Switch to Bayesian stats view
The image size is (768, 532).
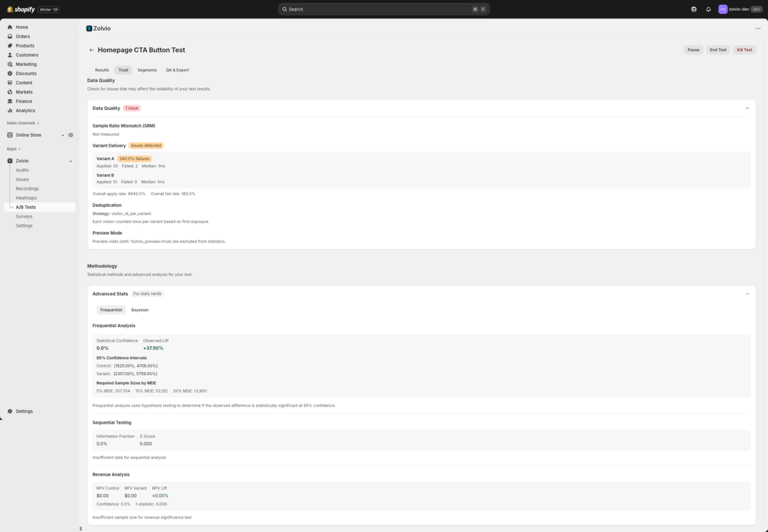[140, 310]
